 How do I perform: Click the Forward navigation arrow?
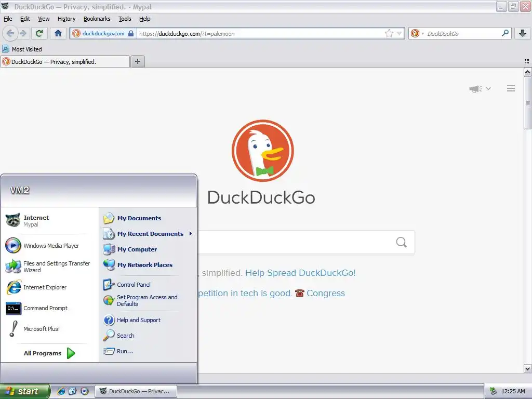[x=23, y=33]
